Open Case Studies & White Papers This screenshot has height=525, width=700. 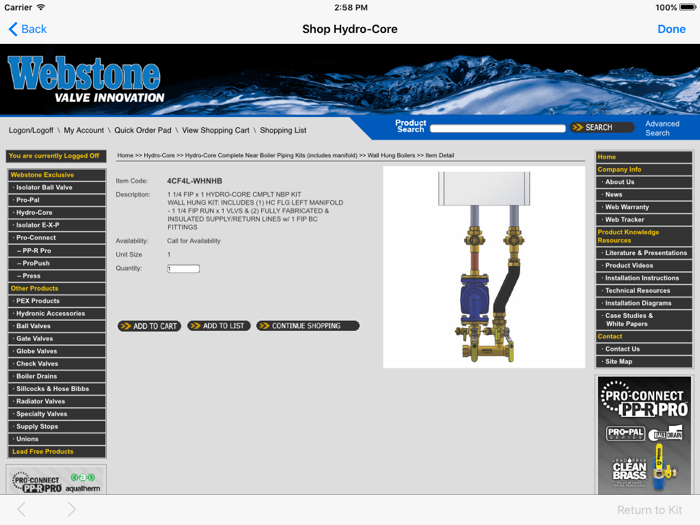pos(644,320)
